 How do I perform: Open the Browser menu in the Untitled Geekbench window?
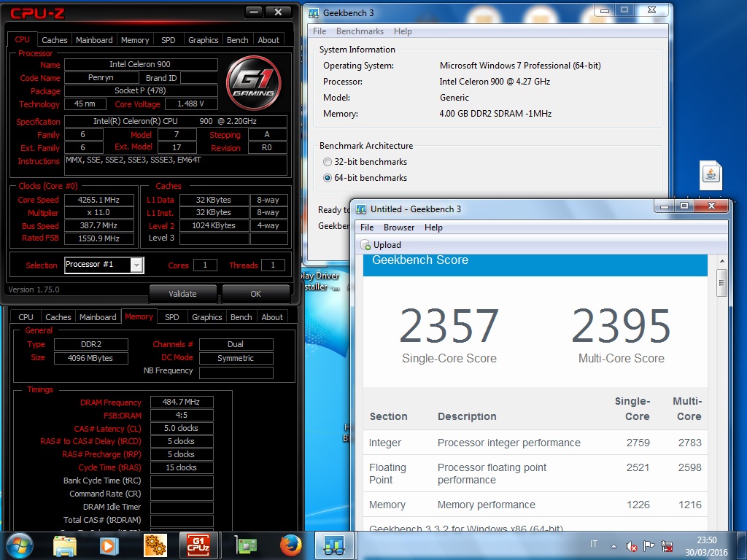tap(399, 227)
